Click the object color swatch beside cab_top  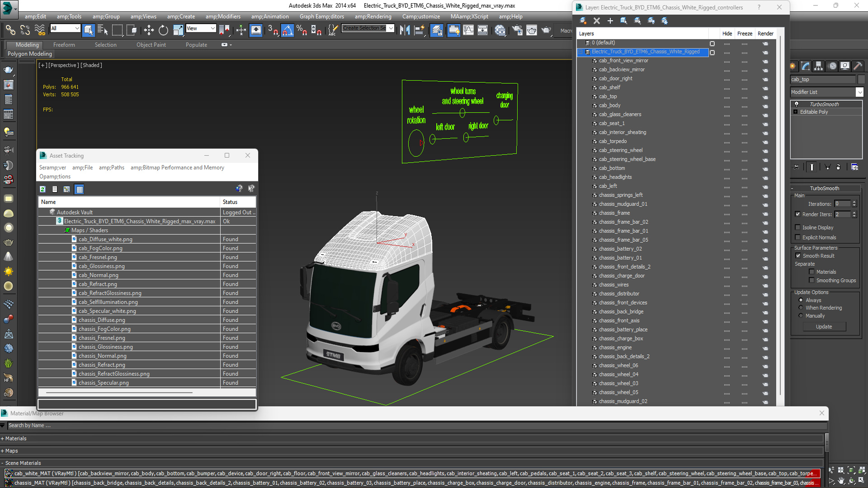point(861,80)
